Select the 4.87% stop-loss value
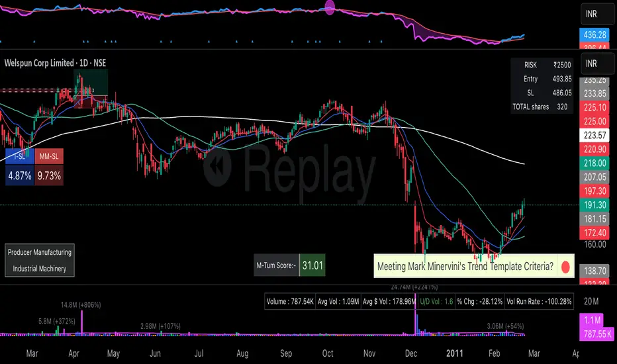617x364 pixels. pos(20,175)
